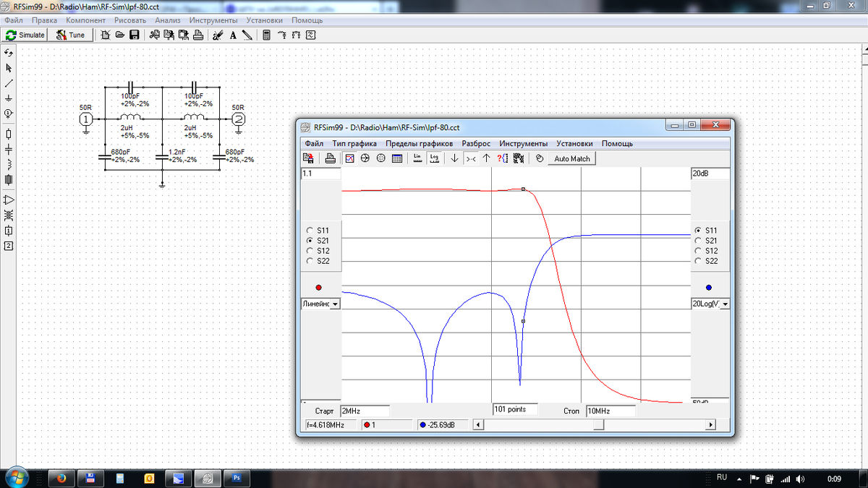
Task: Click the Simulate button in the main toolbar
Action: click(x=25, y=35)
